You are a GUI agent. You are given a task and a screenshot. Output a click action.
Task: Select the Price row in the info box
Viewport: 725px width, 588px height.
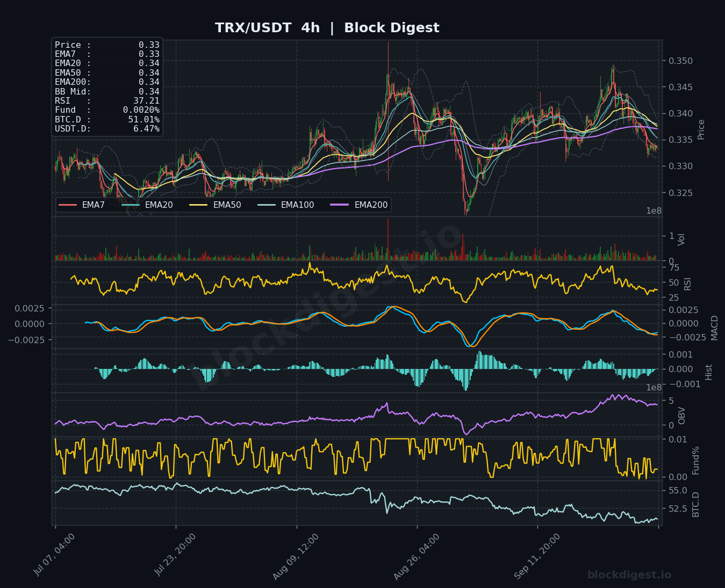point(107,45)
